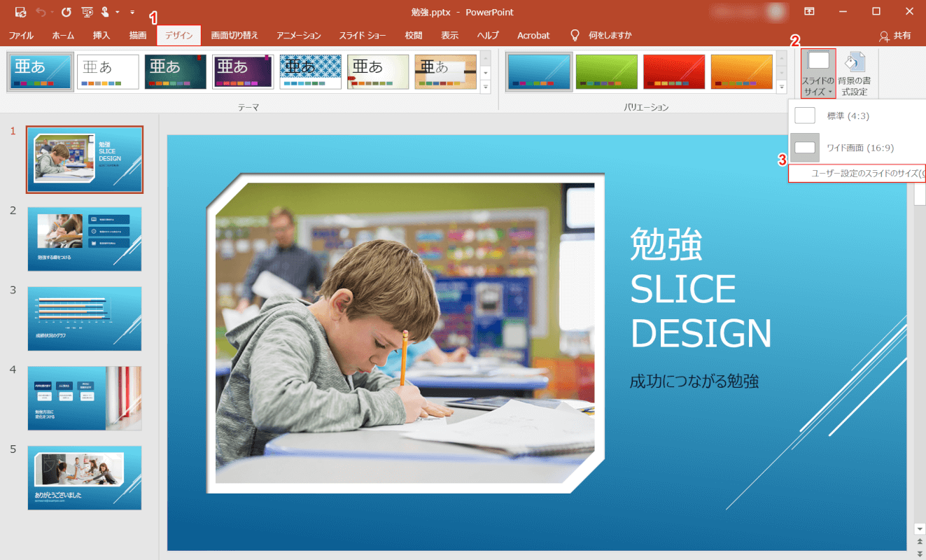
Task: Select slide 5 ありがとうございました thumbnail
Action: [85, 478]
